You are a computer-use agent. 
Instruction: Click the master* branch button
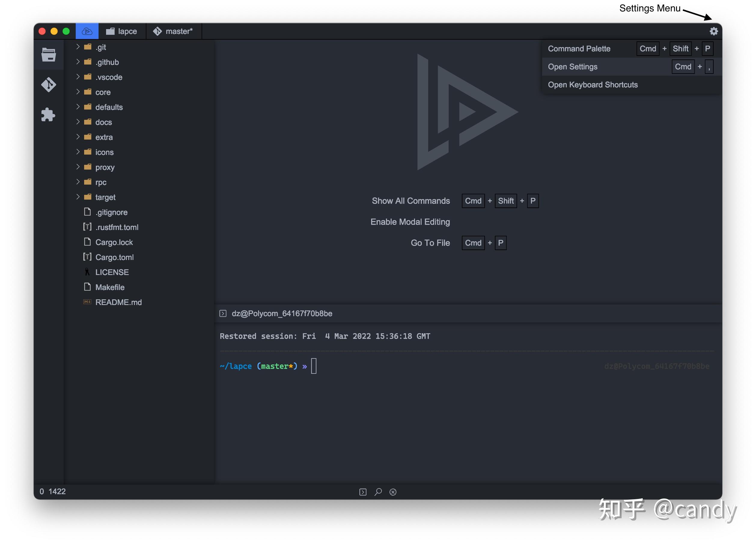click(173, 31)
